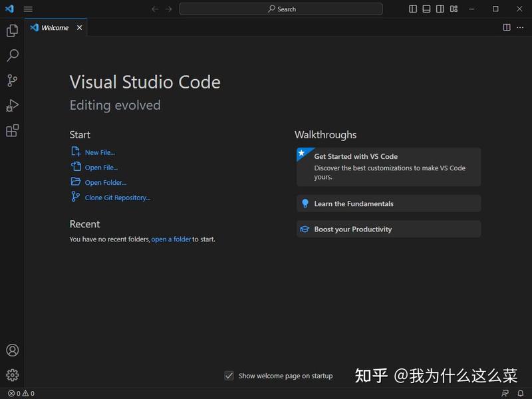532x399 pixels.
Task: Open the Extensions view
Action: click(12, 130)
